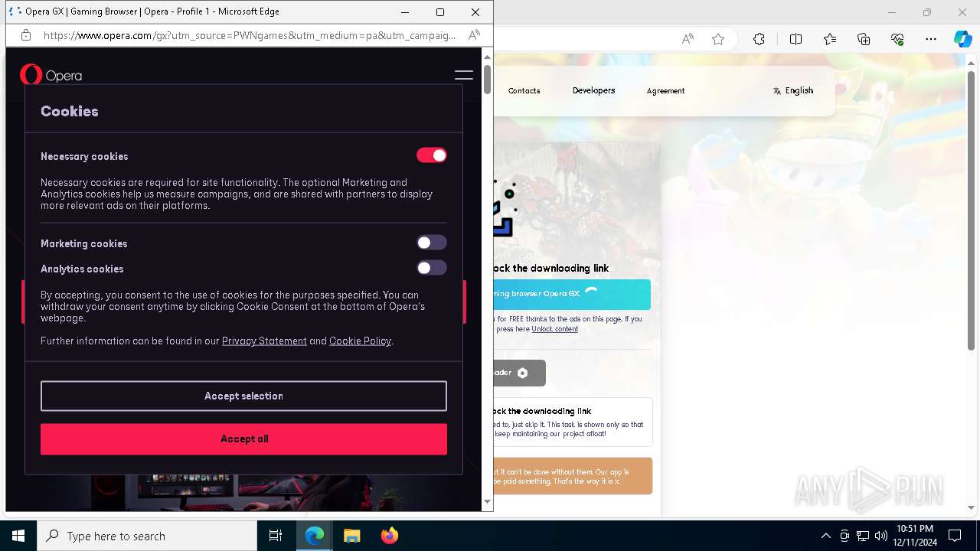Open the Cookie Policy link
The image size is (980, 551).
[360, 341]
